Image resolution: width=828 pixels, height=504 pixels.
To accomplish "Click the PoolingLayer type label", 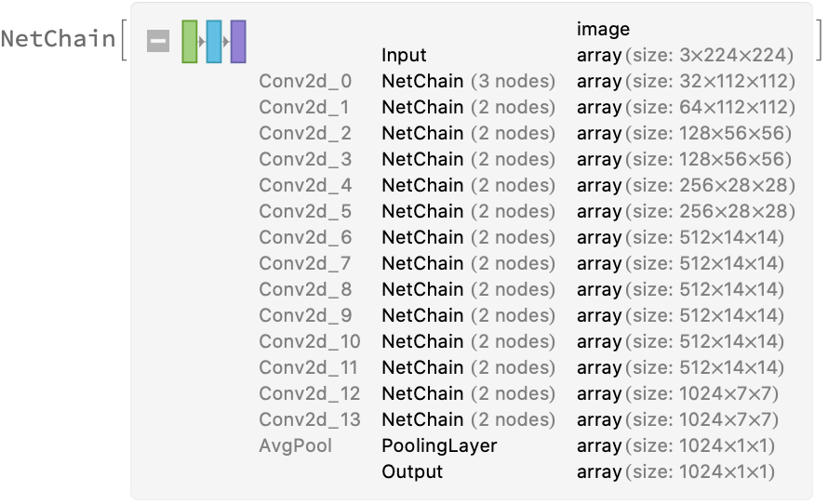I will point(439,446).
